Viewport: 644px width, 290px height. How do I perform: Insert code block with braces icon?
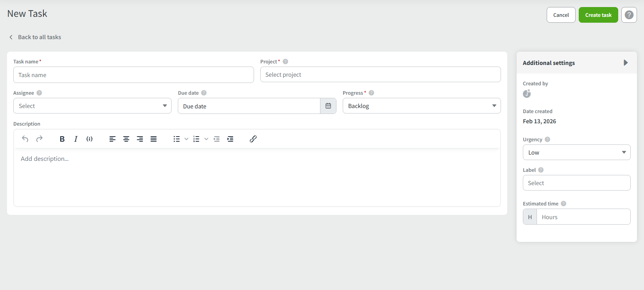89,139
